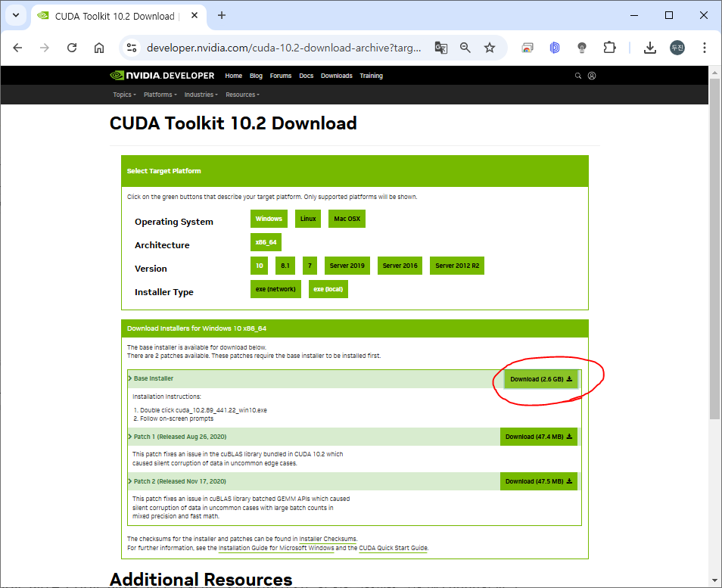
Task: Select Mac OSX operating system
Action: pos(347,219)
